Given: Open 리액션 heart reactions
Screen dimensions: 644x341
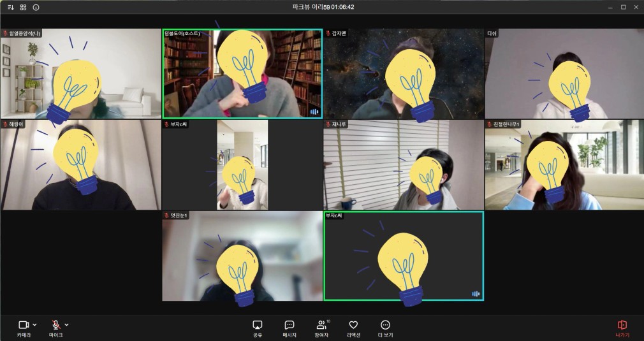Looking at the screenshot, I should point(353,329).
